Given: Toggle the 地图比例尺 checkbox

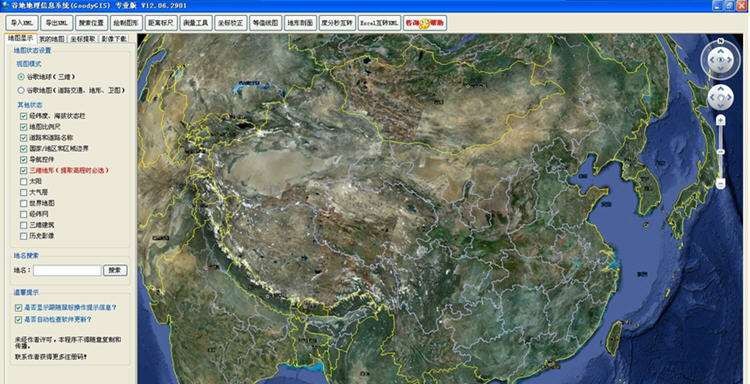Looking at the screenshot, I should point(23,127).
